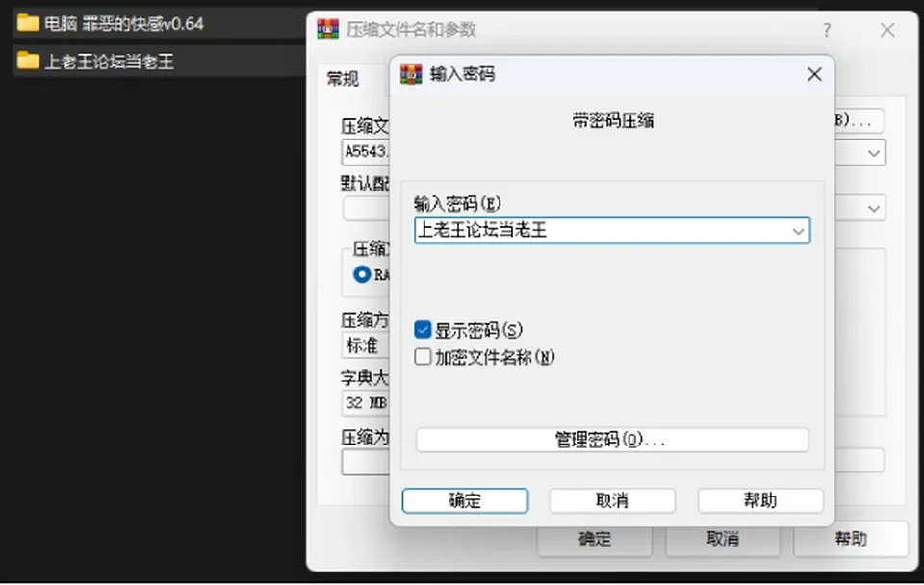Open the archive name dropdown arrow behind dialog
The width and height of the screenshot is (924, 585).
coord(873,153)
